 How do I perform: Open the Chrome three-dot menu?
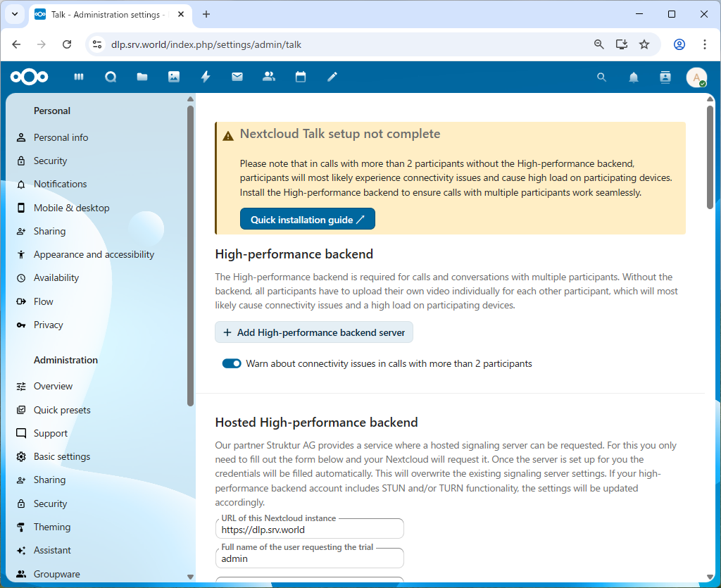coord(704,44)
